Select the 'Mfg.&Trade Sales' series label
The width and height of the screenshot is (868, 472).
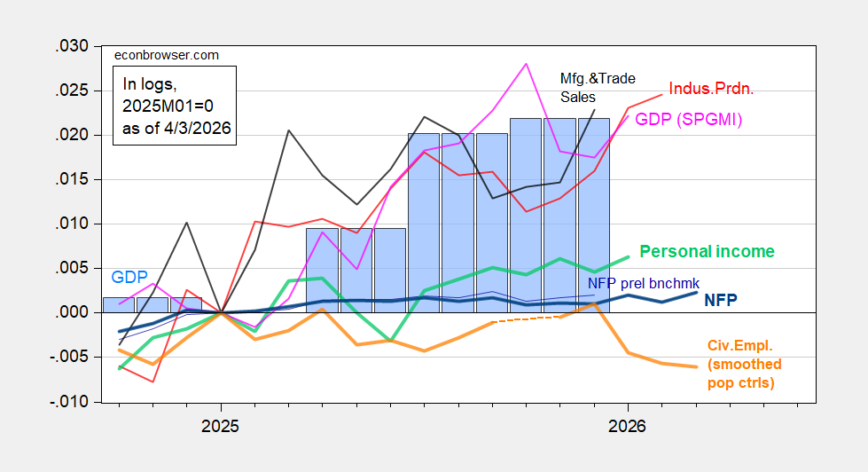pyautogui.click(x=598, y=88)
